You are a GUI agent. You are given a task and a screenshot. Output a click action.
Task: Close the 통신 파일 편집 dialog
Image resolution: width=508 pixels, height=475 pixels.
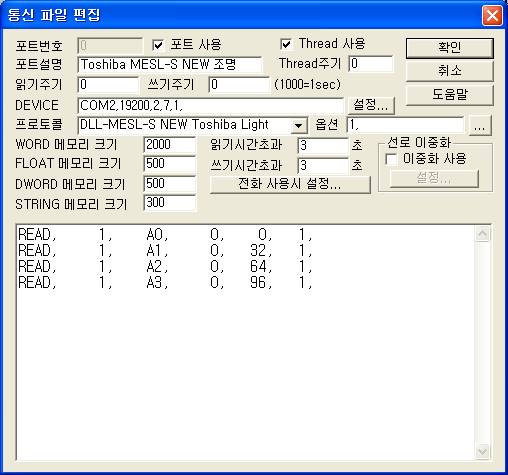coord(492,15)
